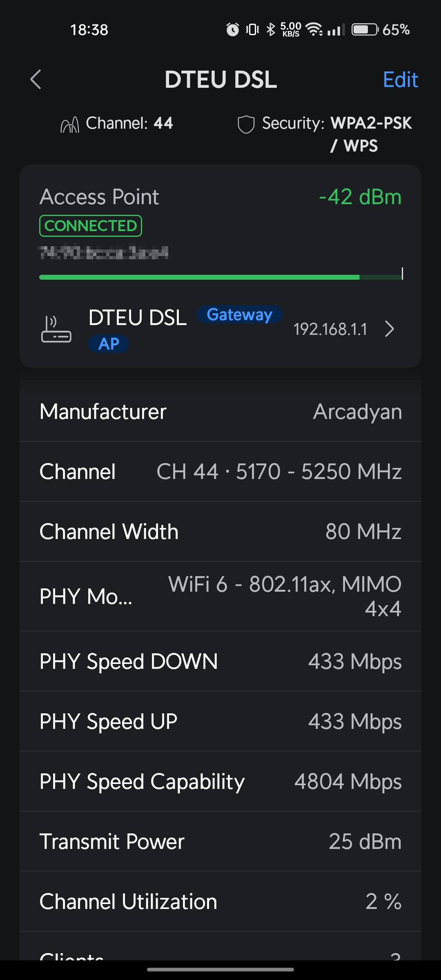Tap the router device icon
441x980 pixels.
(x=56, y=329)
